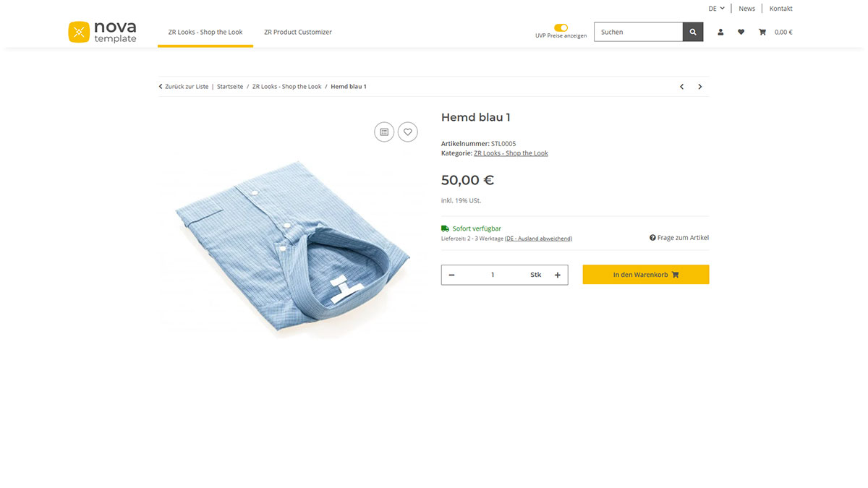Click the search magnifier button
This screenshot has height=488, width=868.
pyautogui.click(x=693, y=32)
